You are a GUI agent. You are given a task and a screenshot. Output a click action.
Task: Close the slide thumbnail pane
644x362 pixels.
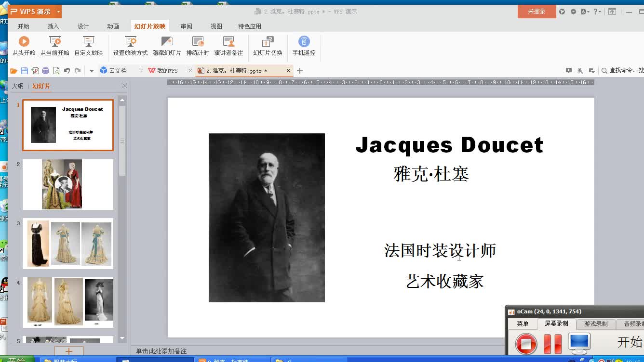coord(124,86)
